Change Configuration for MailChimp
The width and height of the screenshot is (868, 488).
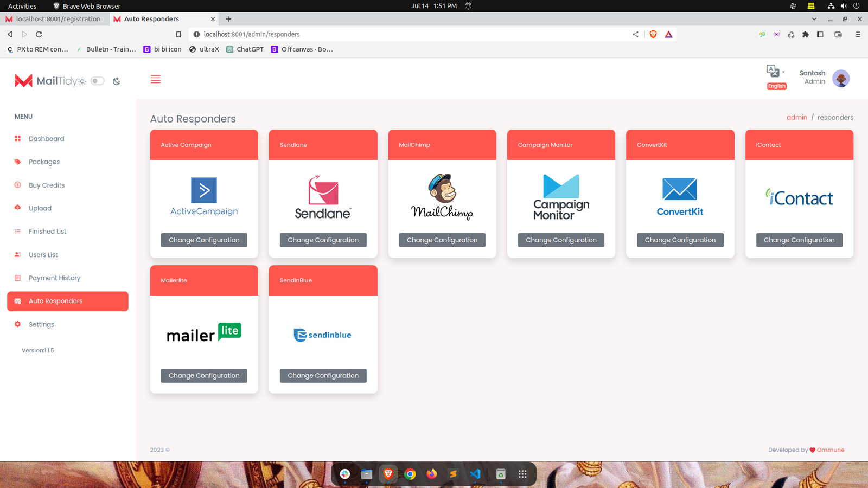tap(442, 240)
